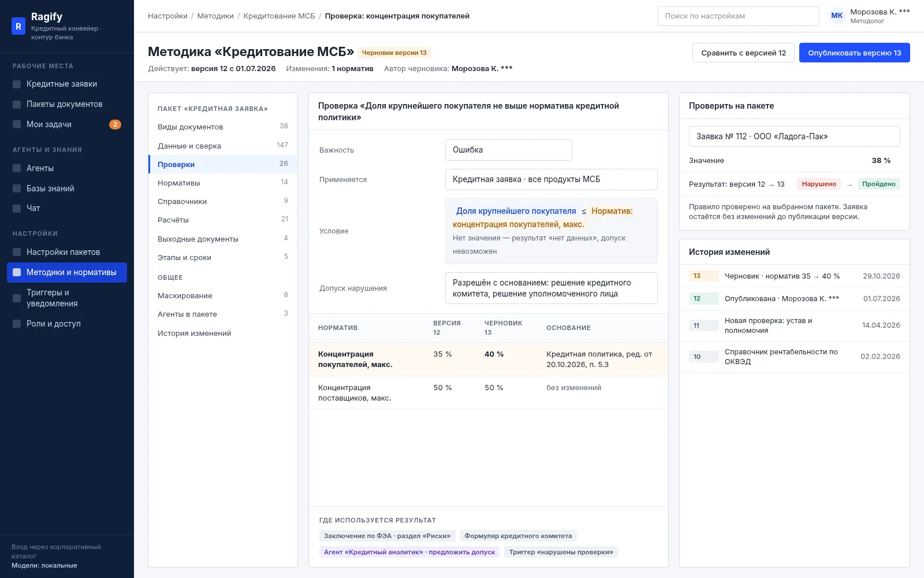
Task: Click the icon beside Методики и нормативы
Action: [x=17, y=272]
